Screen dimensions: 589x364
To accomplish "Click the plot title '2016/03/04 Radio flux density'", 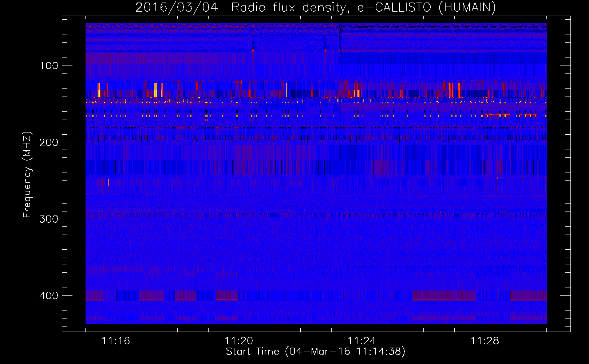I will [x=316, y=7].
